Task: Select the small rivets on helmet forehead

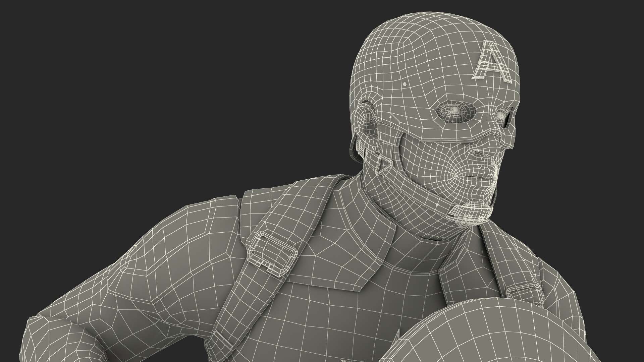Action: coord(404,84)
